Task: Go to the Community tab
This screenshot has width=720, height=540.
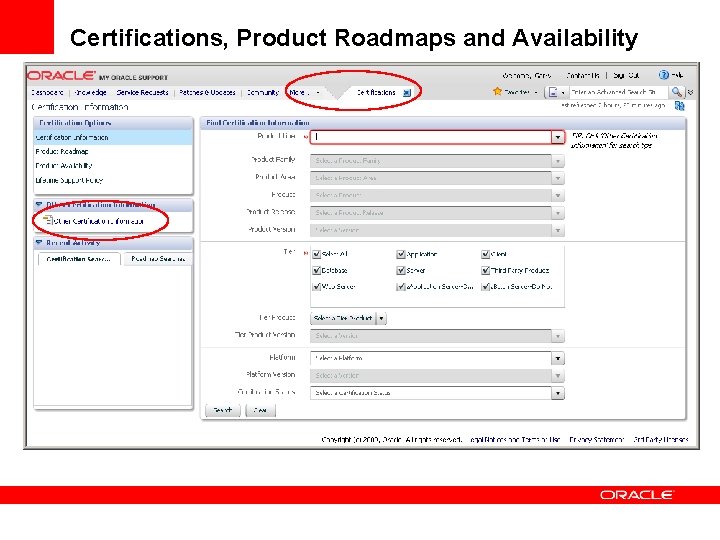Action: [263, 92]
